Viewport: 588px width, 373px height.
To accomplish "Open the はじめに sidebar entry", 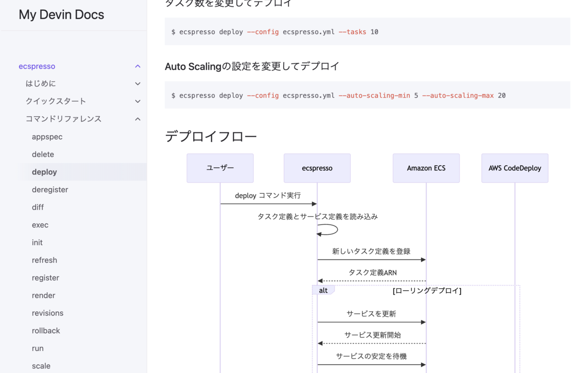I will [x=41, y=84].
